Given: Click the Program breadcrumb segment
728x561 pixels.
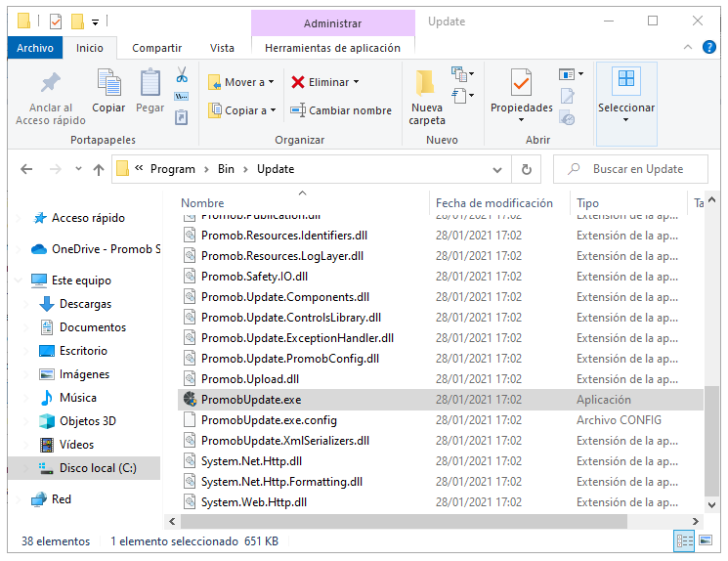Looking at the screenshot, I should coord(173,169).
